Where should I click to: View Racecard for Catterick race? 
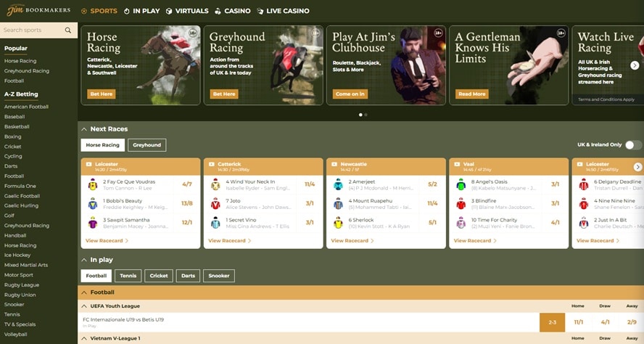tap(230, 241)
